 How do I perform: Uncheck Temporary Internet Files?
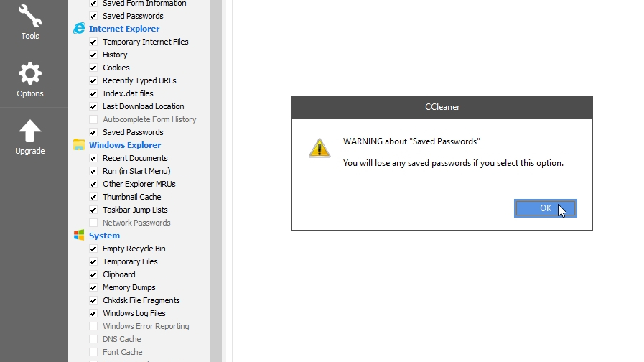[x=93, y=42]
